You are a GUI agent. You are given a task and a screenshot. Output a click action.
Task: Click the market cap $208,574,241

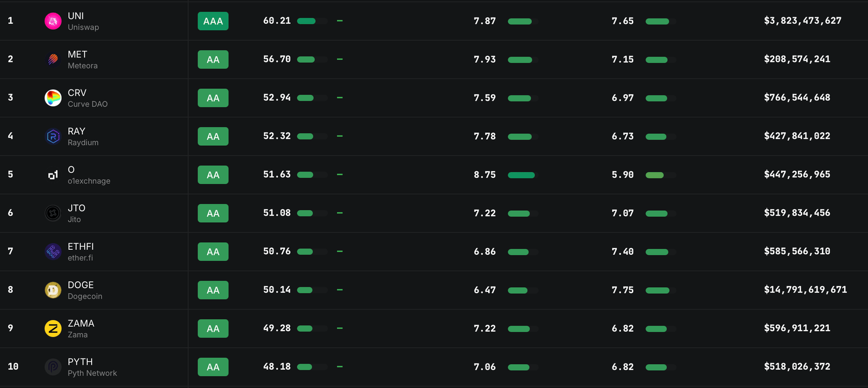click(x=797, y=59)
